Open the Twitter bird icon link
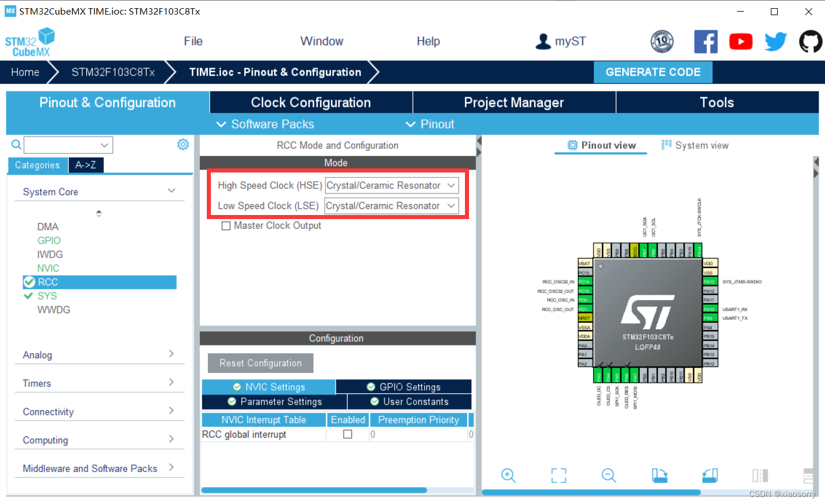Viewport: 825px width, 504px height. (x=775, y=41)
